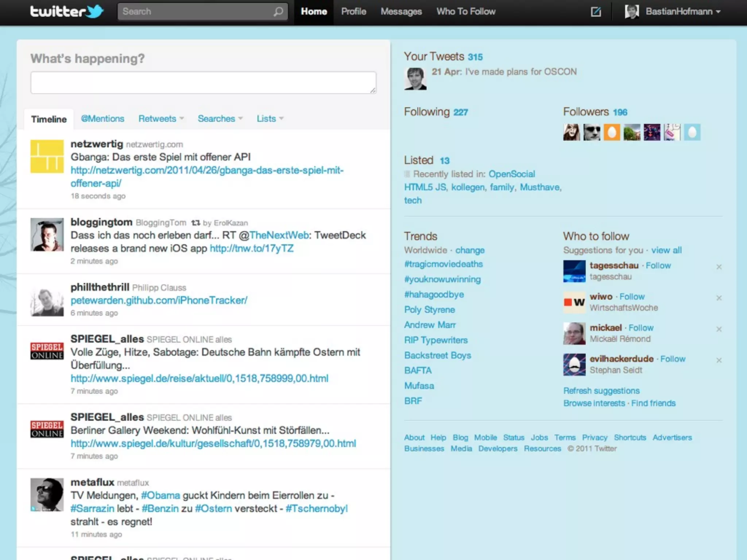
Task: Click wiwo WirtschaftsWoche logo icon
Action: pos(574,302)
